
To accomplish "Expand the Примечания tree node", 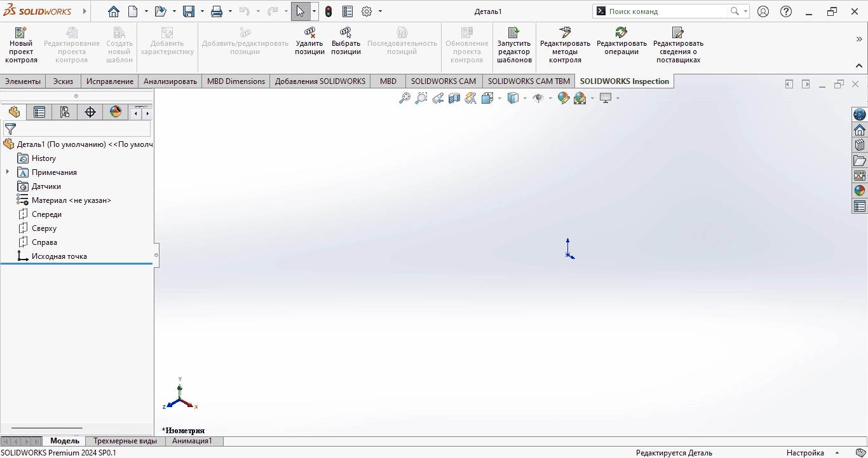I will coord(8,172).
